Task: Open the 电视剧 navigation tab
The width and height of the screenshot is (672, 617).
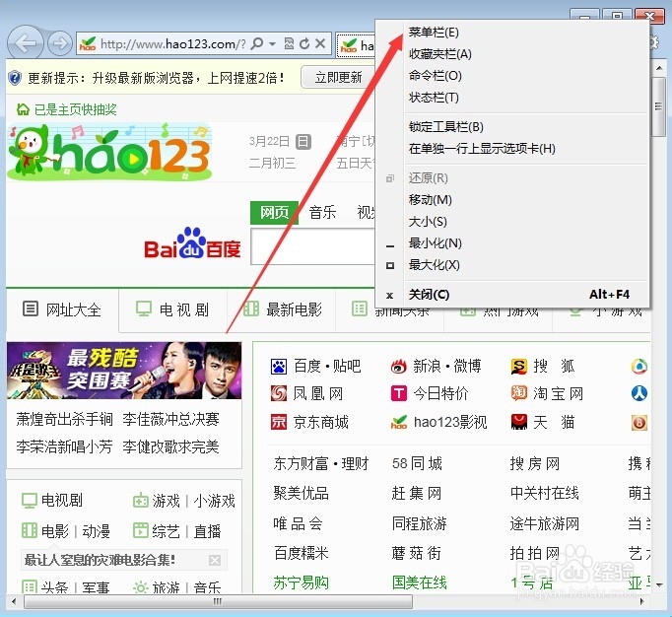Action: (172, 309)
